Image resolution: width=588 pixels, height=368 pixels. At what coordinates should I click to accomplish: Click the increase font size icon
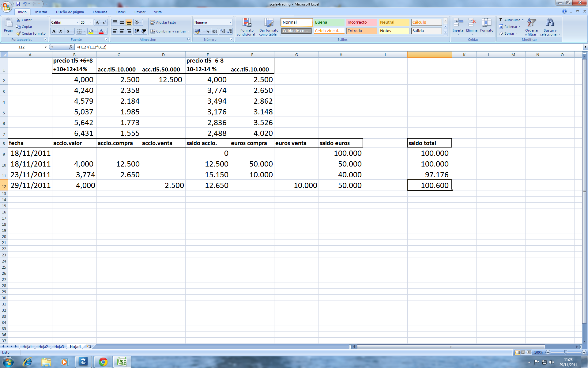tap(97, 22)
